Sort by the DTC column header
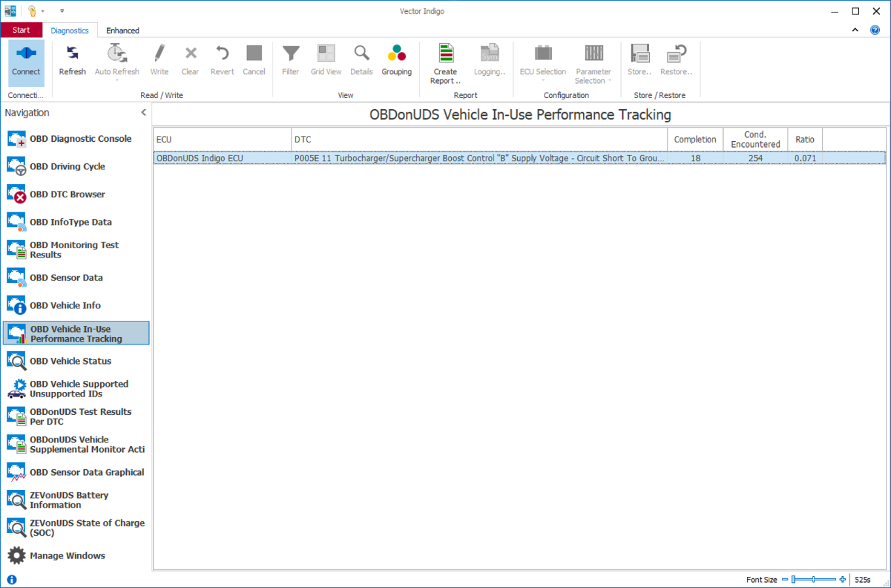Viewport: 891px width, 588px height. (x=479, y=139)
